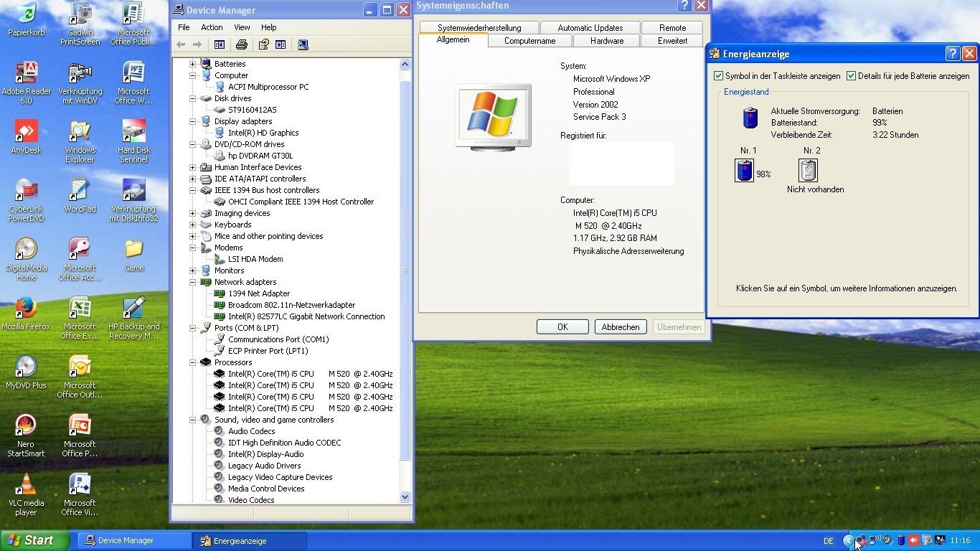Collapse the Display adapters node
The image size is (980, 551).
[x=192, y=121]
